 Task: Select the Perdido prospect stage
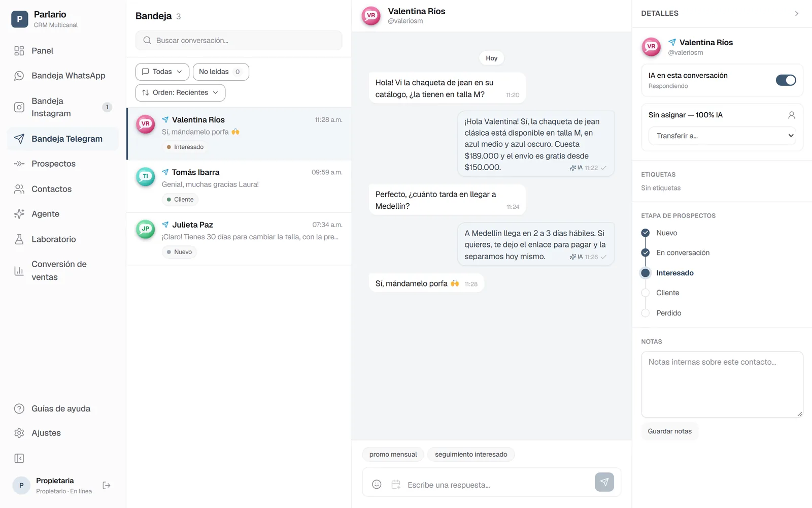click(x=661, y=313)
